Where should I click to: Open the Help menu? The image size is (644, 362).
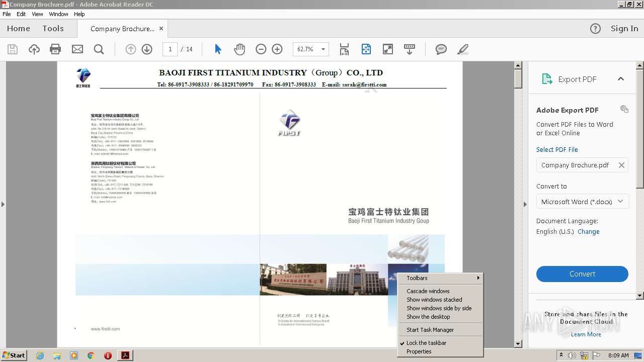pos(79,14)
